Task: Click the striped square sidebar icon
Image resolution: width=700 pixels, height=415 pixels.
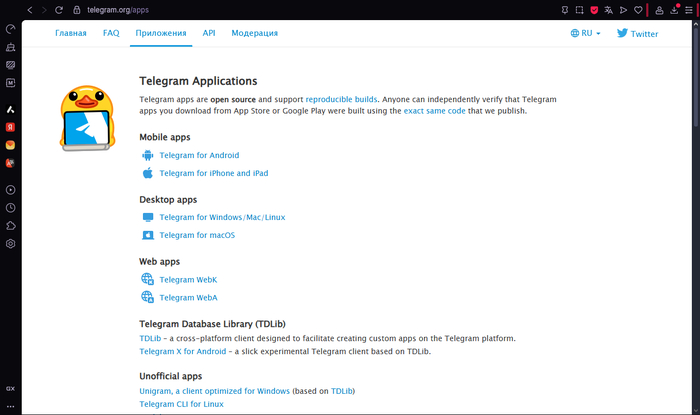Action: pos(10,65)
